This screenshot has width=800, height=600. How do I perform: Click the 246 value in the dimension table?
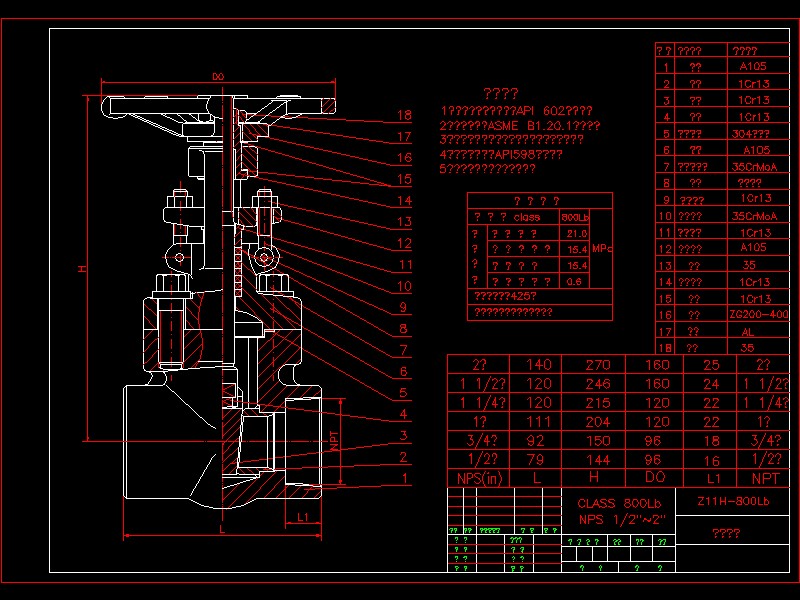click(x=598, y=384)
